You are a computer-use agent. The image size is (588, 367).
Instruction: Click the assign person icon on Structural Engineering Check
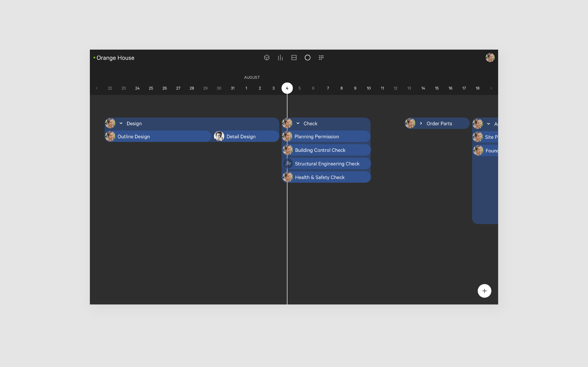click(288, 164)
